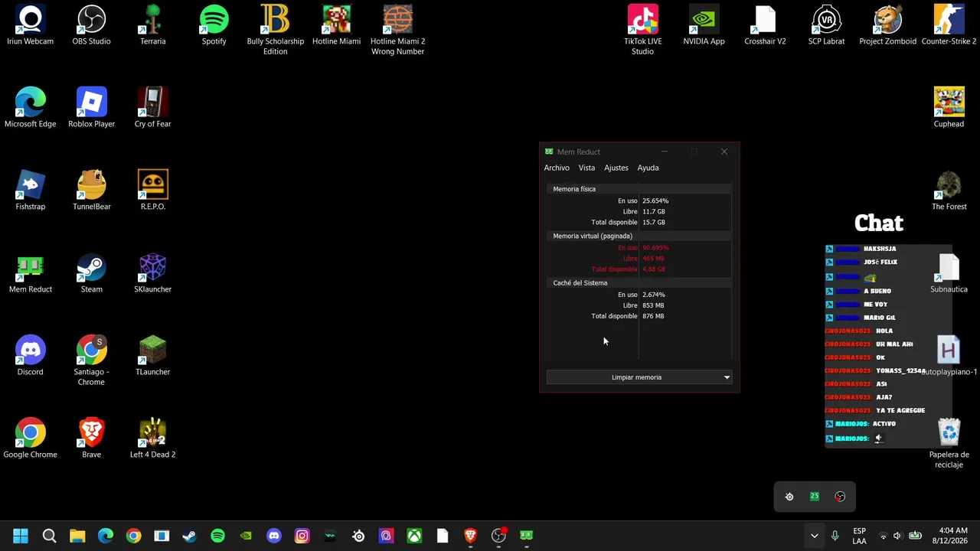980x551 pixels.
Task: Open File Explorer from the taskbar
Action: point(77,536)
